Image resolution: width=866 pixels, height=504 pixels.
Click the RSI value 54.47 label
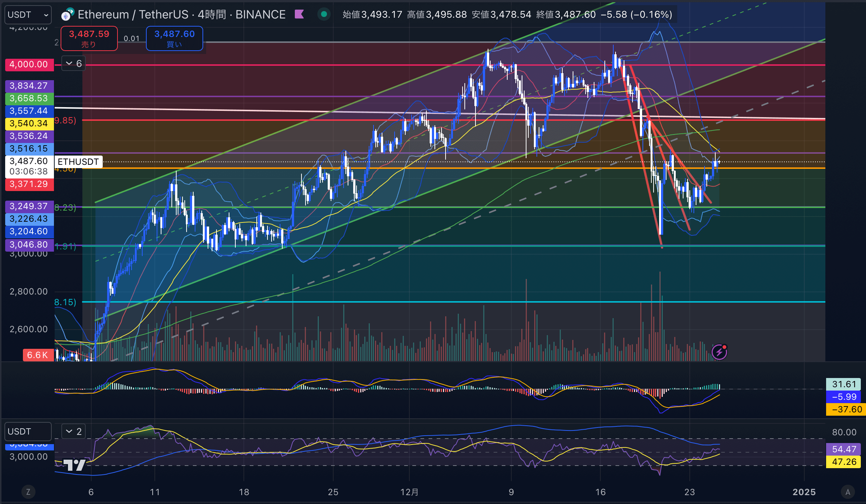point(844,449)
